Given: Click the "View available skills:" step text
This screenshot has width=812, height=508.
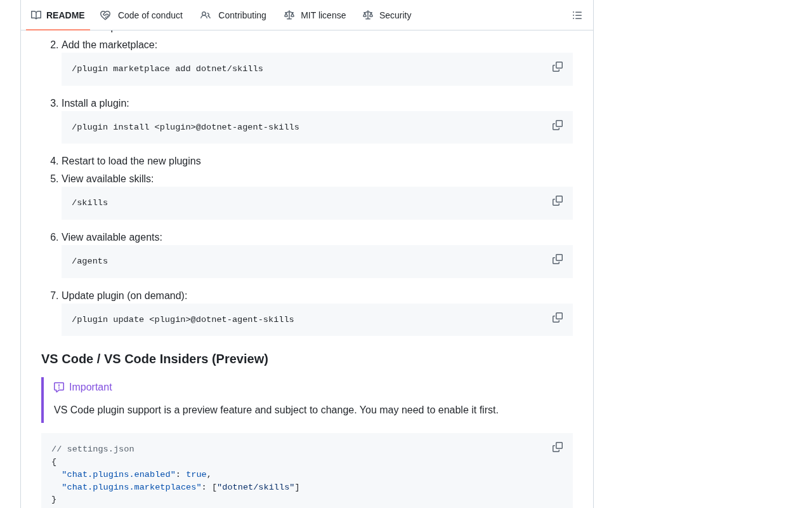Looking at the screenshot, I should (108, 179).
